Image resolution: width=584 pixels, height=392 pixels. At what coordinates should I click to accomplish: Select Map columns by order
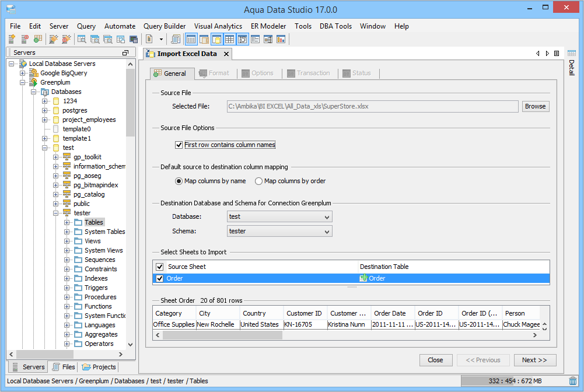pyautogui.click(x=258, y=181)
